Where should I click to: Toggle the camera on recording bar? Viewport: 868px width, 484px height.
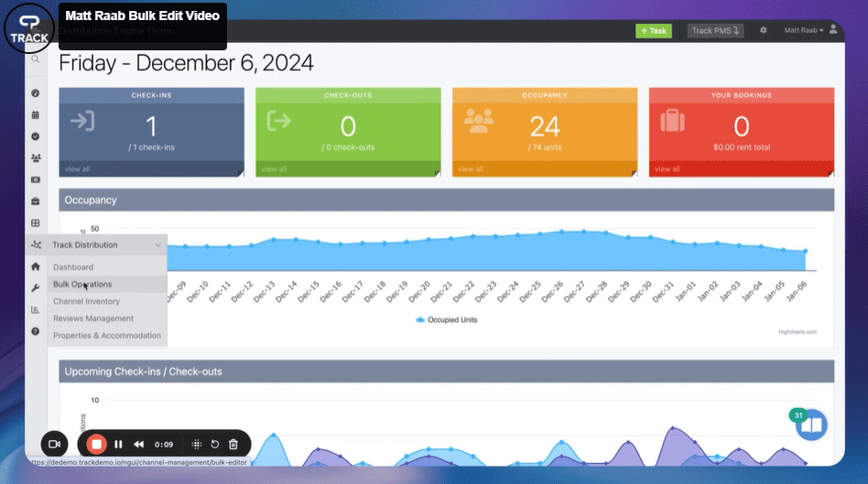tap(54, 444)
